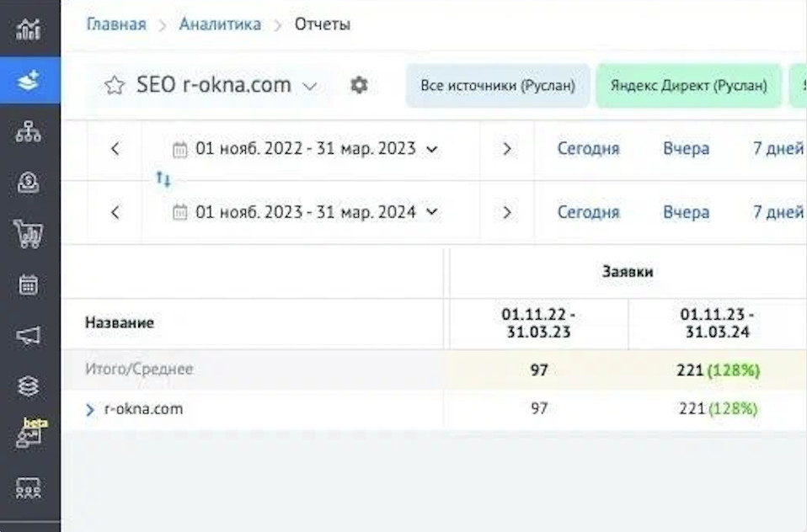Select the Все источники (Руслан) tab

click(498, 86)
